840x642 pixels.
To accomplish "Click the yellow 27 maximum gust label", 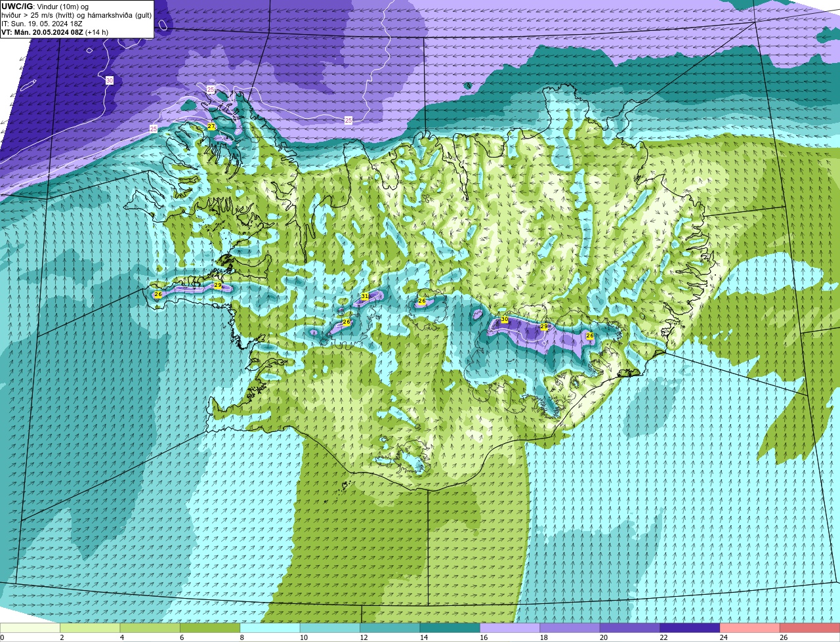I will [211, 127].
